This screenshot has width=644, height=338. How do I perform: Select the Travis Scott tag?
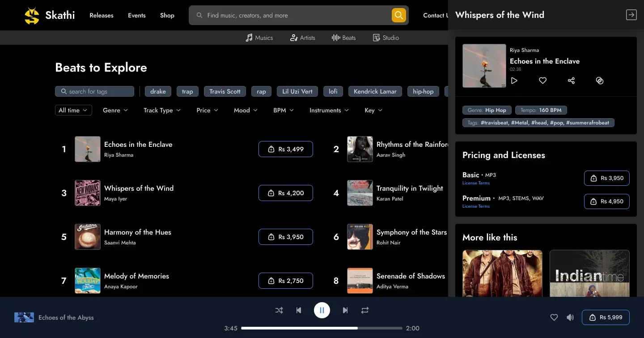(225, 91)
